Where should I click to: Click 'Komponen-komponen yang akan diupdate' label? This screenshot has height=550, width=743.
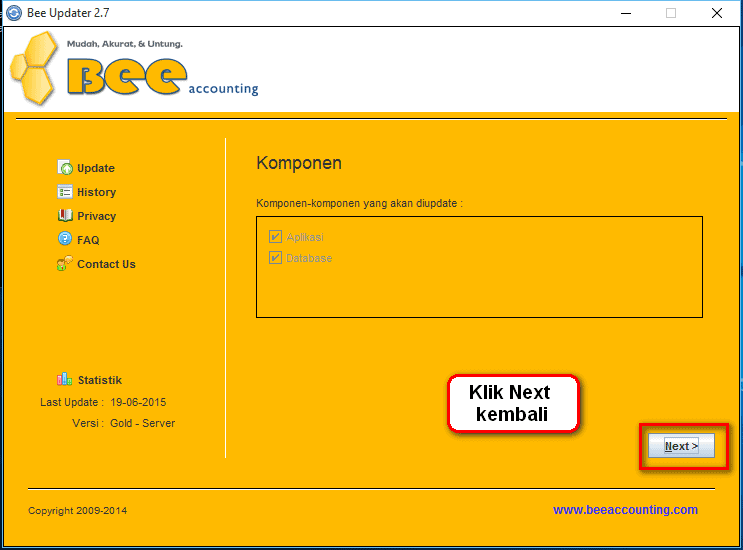click(359, 203)
